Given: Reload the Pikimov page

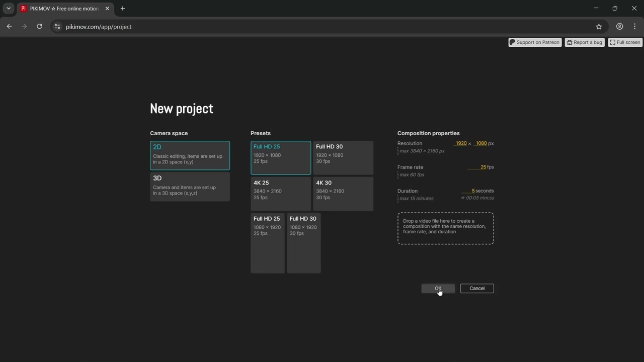Looking at the screenshot, I should coord(39,27).
